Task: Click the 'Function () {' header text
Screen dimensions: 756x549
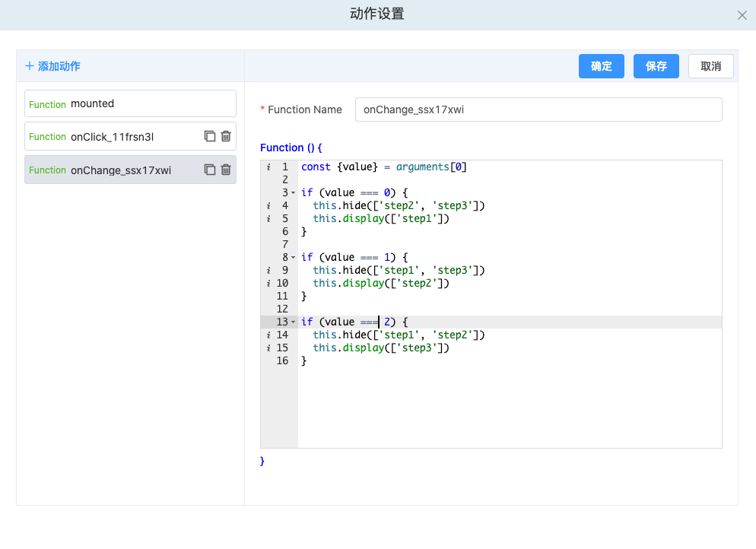Action: coord(291,148)
